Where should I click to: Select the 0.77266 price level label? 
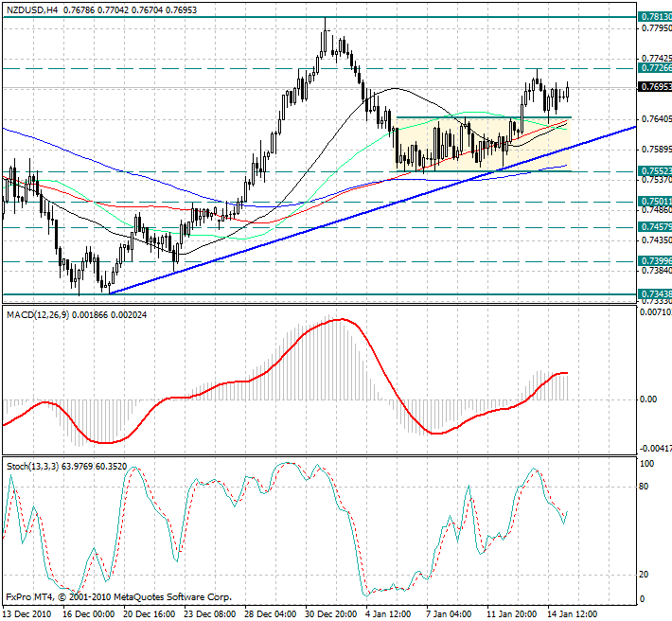pos(655,68)
